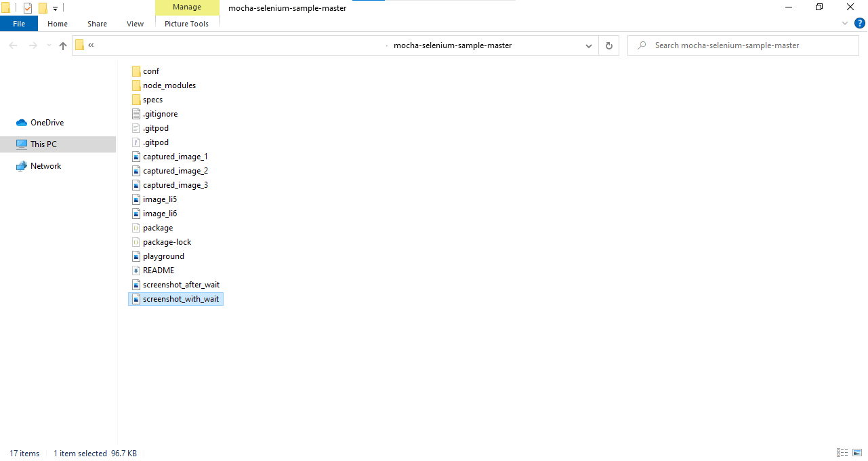Click the New Folder quick access icon

click(42, 7)
